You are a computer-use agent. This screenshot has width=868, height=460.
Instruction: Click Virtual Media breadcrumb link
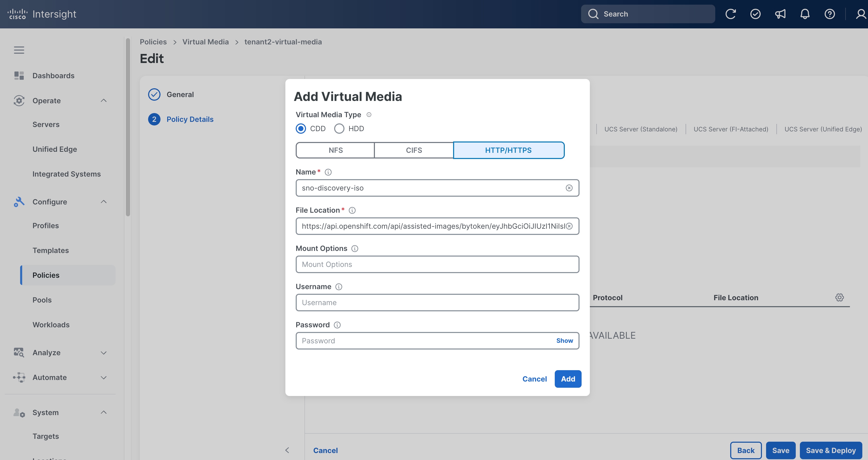click(x=206, y=42)
